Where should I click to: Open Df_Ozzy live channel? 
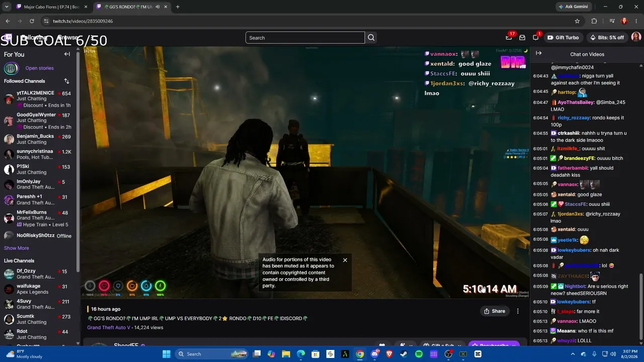click(38, 274)
